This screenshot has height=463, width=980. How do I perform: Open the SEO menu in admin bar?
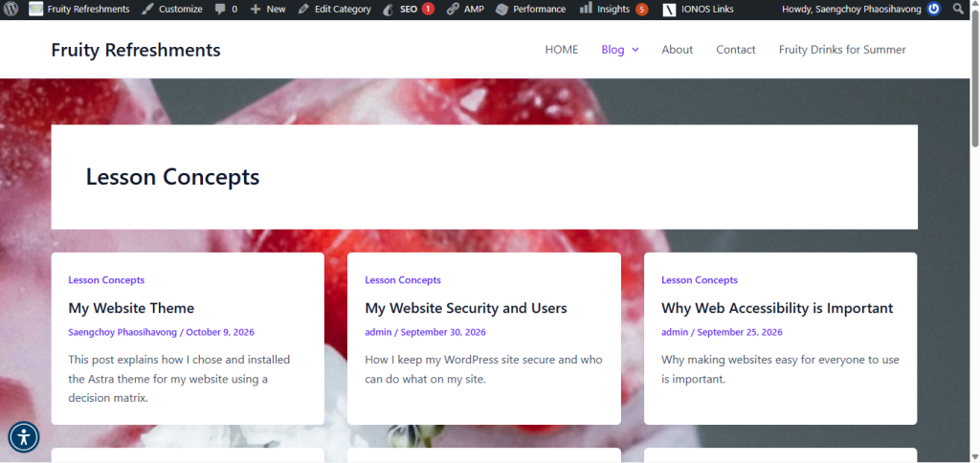tap(409, 10)
